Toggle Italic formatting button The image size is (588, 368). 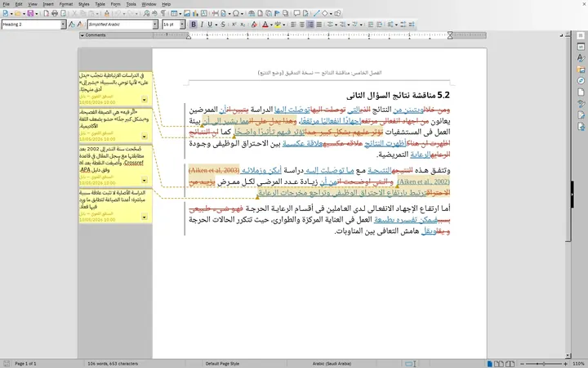(x=202, y=25)
